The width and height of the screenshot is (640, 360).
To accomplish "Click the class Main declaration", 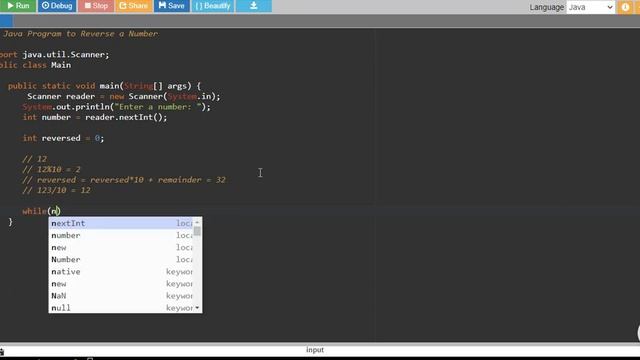I will [36, 65].
